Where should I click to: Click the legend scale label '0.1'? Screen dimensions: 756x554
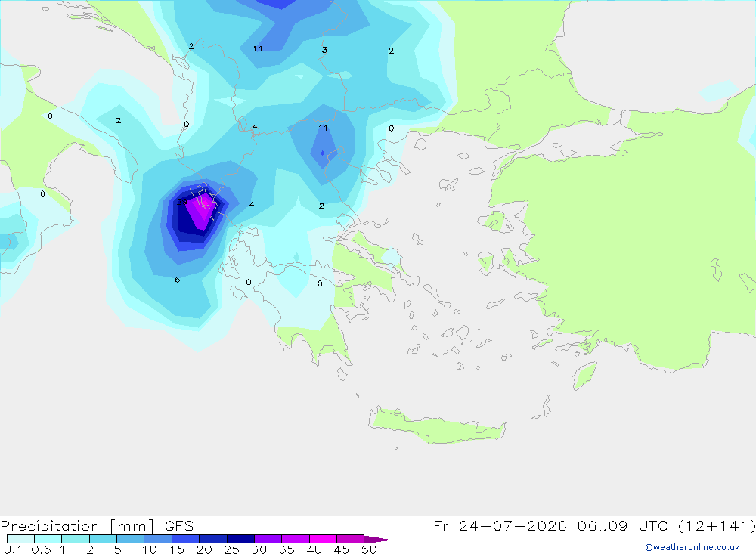pos(13,549)
